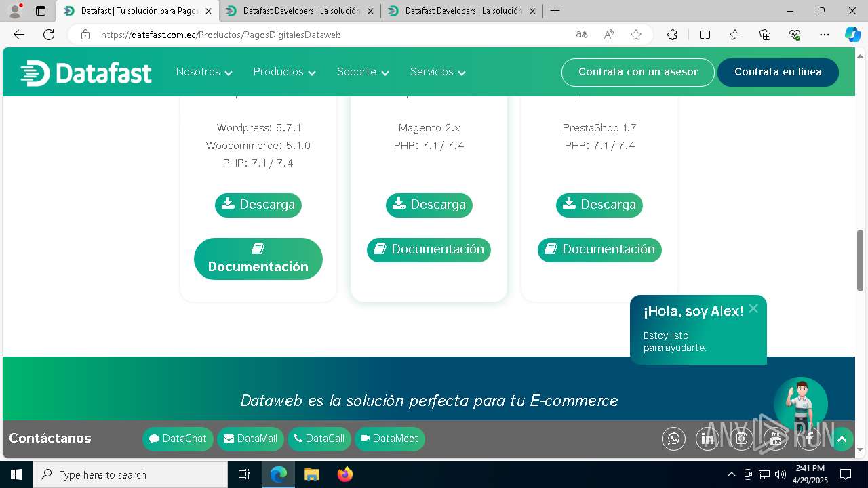Open a new browser tab

coord(555,11)
